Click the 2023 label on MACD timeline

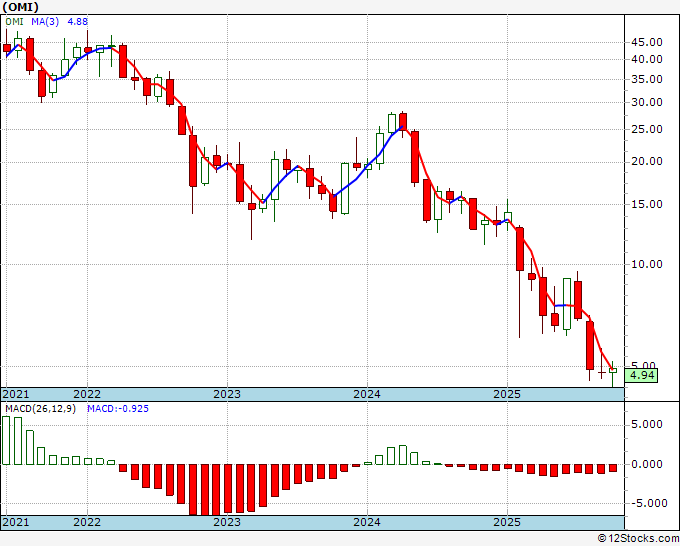(227, 522)
